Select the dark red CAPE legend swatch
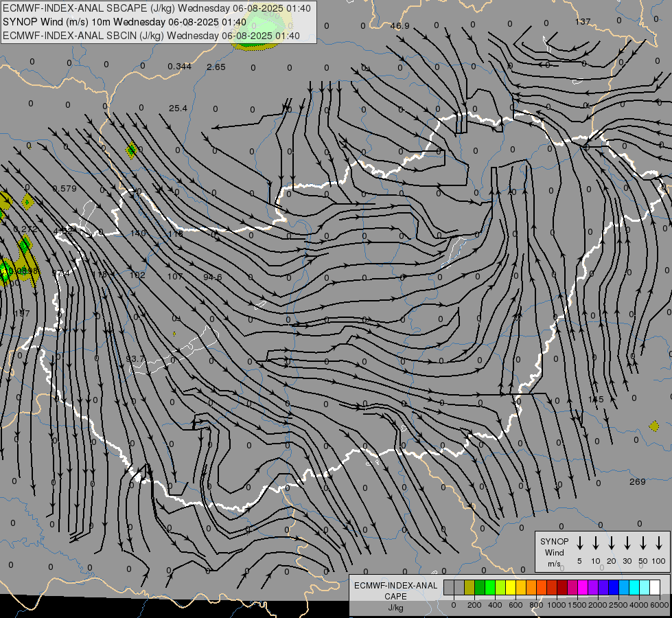672x618 pixels. (x=562, y=588)
